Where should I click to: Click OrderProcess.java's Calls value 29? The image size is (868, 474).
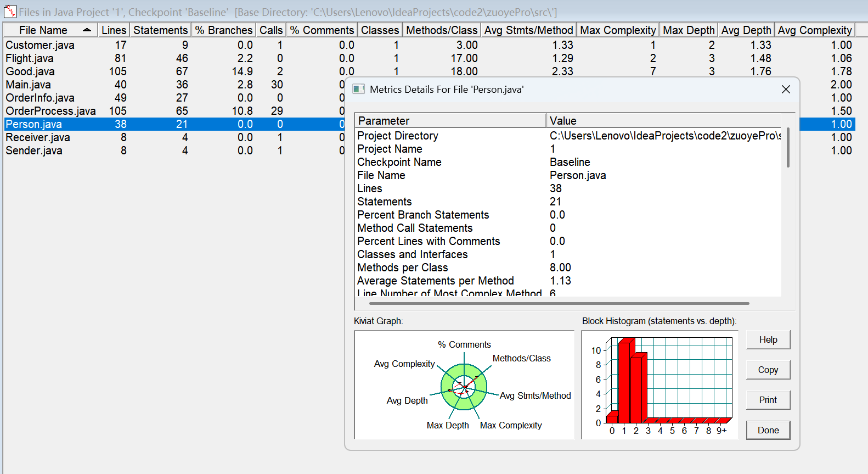pos(277,111)
